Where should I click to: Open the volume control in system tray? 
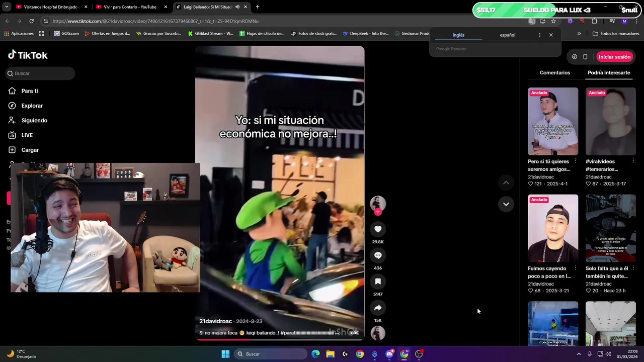click(x=608, y=354)
